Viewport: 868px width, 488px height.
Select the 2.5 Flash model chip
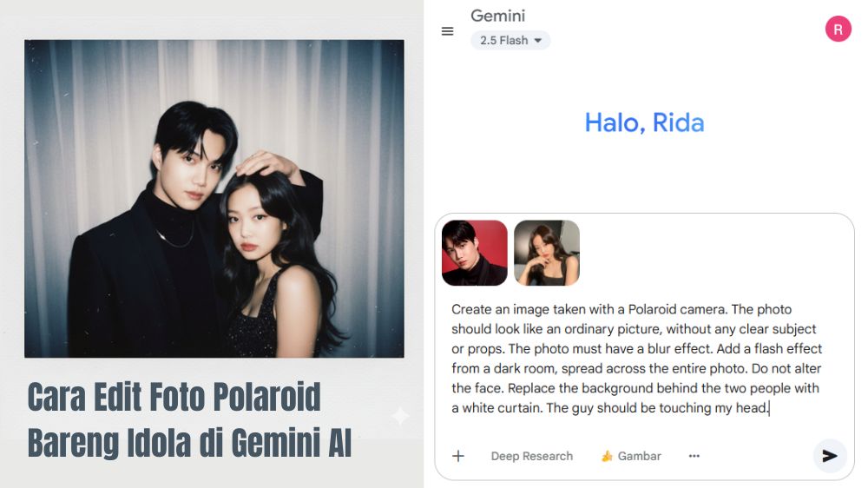pos(510,41)
